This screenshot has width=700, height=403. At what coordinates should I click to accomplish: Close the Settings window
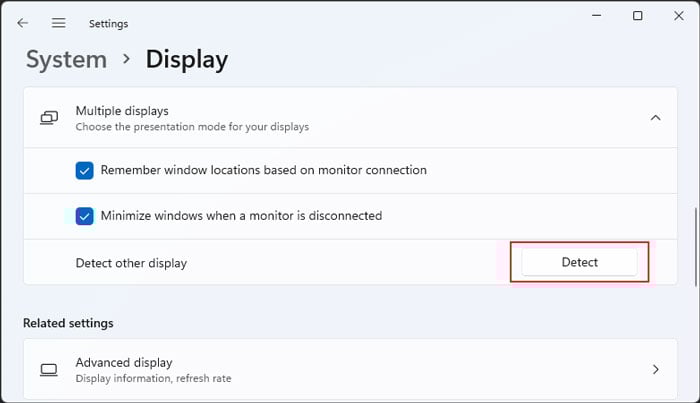pyautogui.click(x=680, y=16)
